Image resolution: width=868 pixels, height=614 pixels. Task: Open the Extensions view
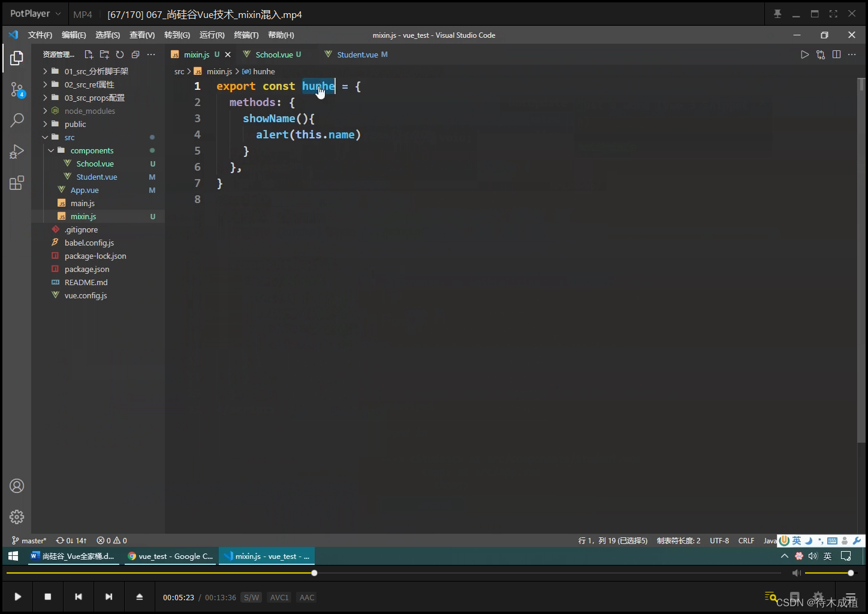coord(17,183)
